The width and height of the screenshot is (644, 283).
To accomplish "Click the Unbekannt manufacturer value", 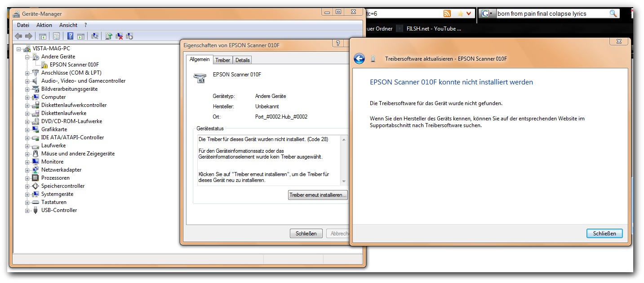I will [267, 106].
